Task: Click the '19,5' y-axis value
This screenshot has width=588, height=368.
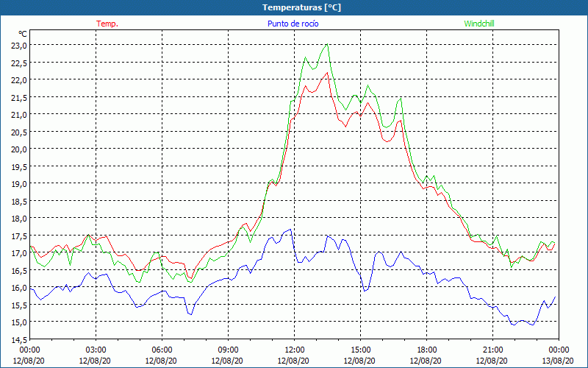Action: tap(19, 166)
